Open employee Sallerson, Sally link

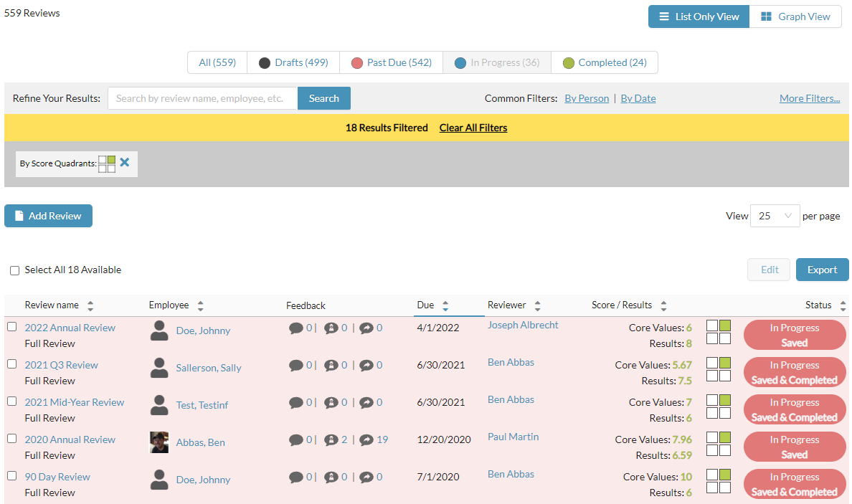point(209,368)
